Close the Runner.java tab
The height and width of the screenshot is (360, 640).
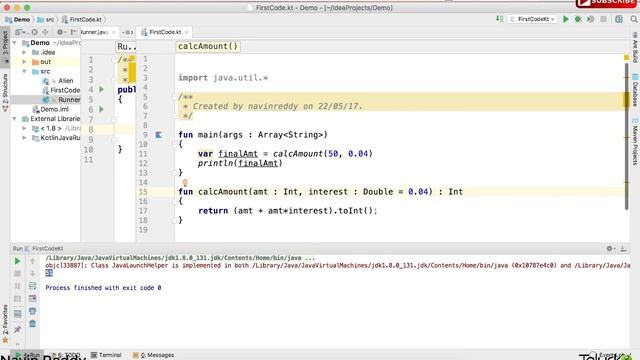tap(114, 32)
